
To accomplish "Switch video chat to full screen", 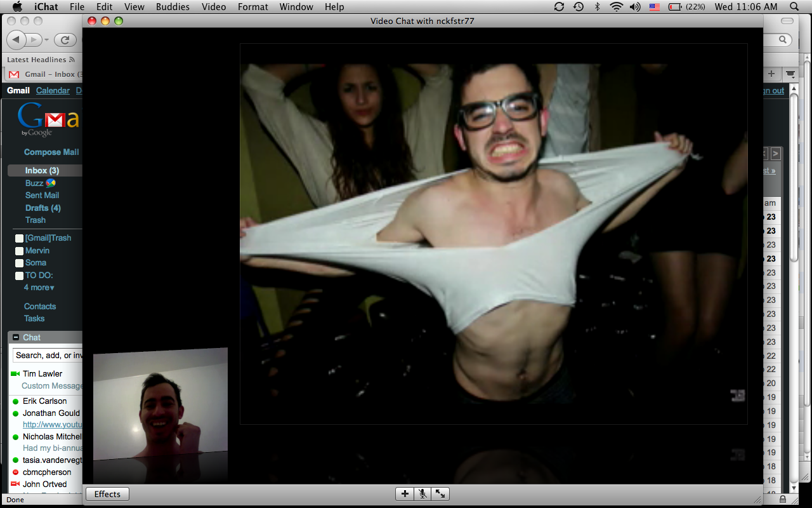I will tap(440, 493).
